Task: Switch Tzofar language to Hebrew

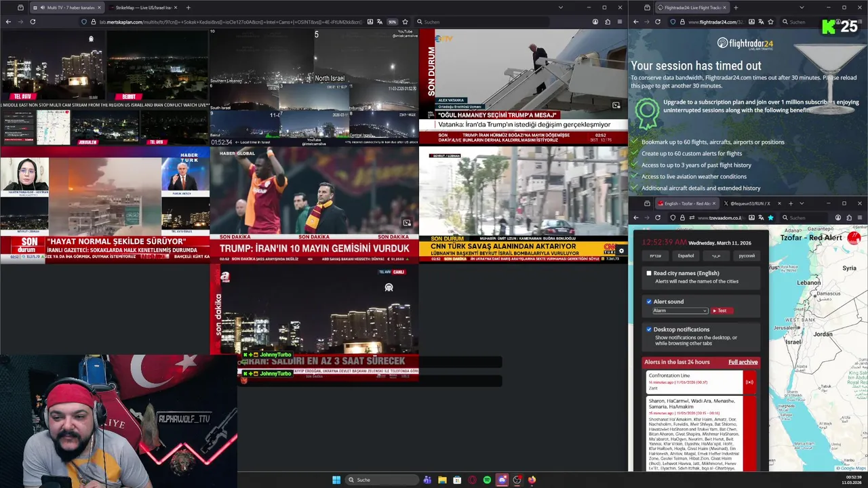Action: (x=655, y=256)
